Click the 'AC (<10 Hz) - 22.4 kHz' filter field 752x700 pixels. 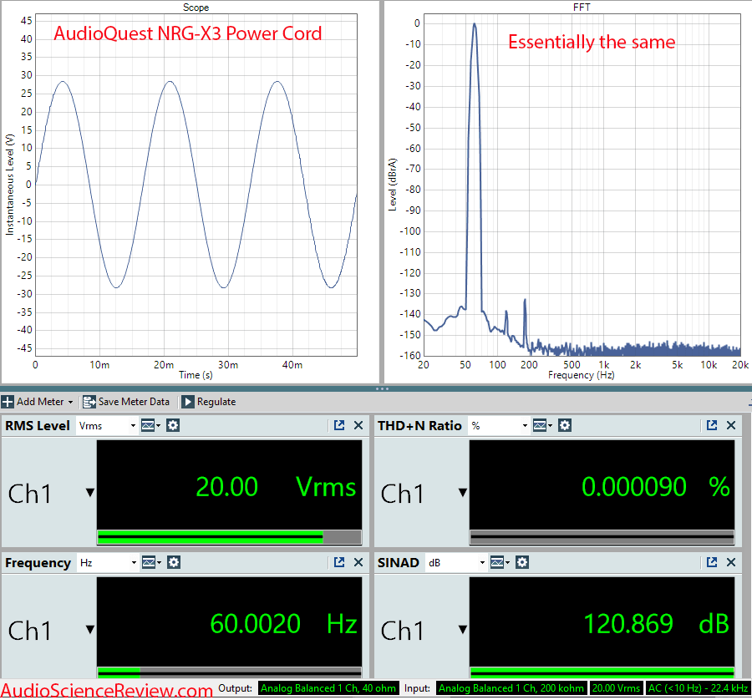pos(698,688)
